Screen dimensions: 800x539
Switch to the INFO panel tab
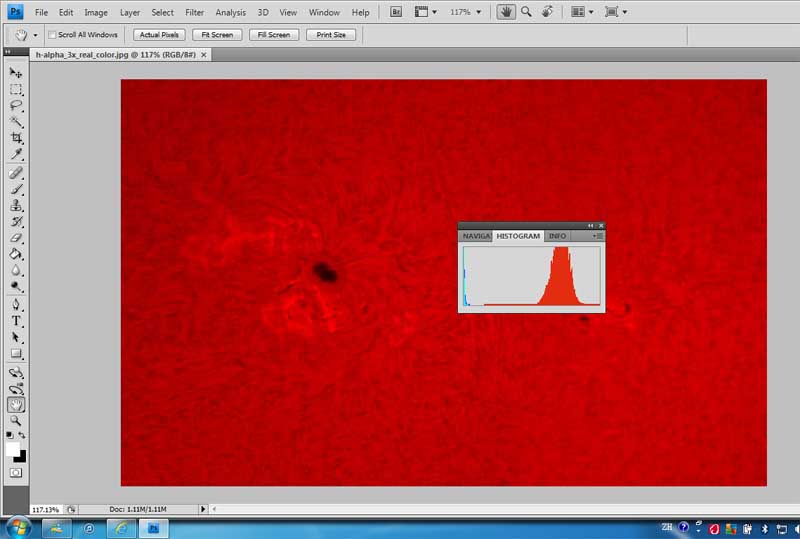click(557, 236)
